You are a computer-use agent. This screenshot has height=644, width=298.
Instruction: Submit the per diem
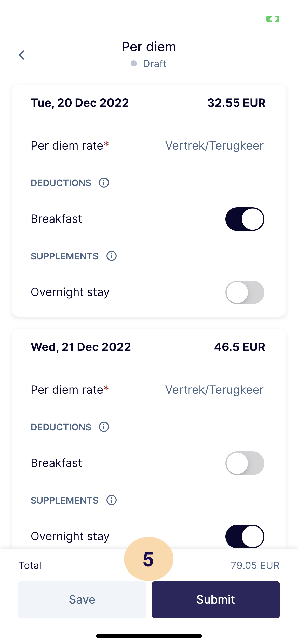click(216, 599)
